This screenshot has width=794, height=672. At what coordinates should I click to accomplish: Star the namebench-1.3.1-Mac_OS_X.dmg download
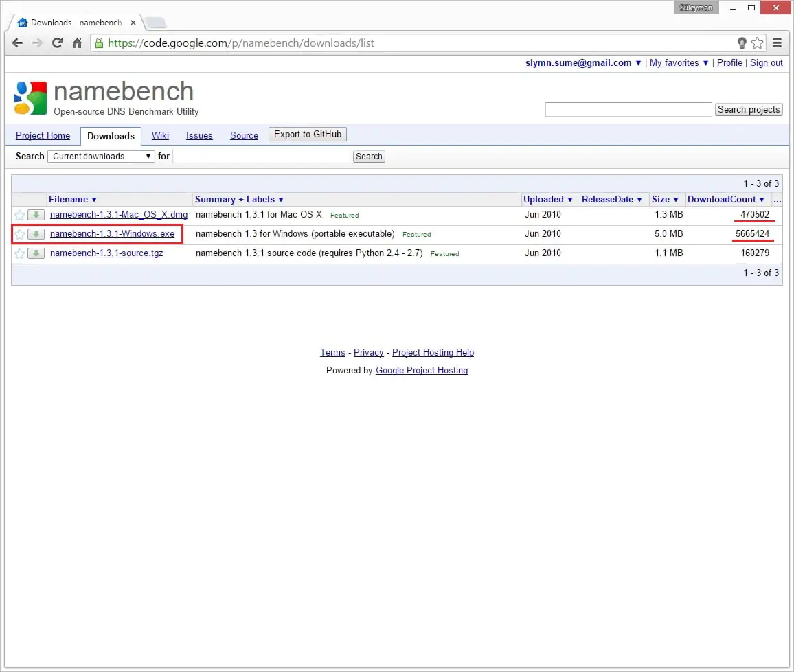click(20, 216)
